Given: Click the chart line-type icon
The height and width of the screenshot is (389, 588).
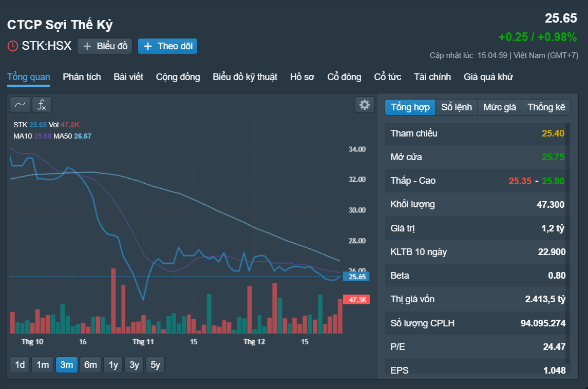Looking at the screenshot, I should click(x=20, y=105).
